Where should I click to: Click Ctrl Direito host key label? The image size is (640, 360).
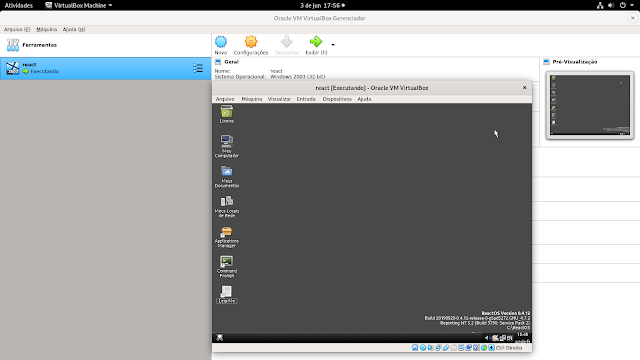pos(509,348)
